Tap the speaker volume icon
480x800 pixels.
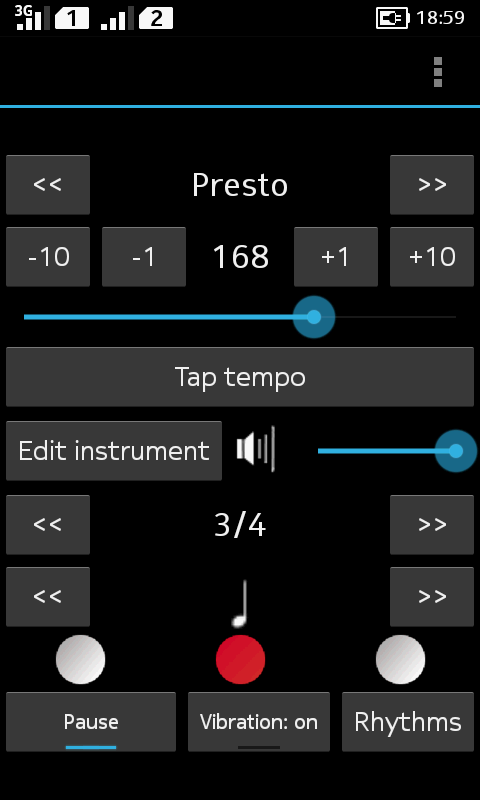tap(256, 449)
